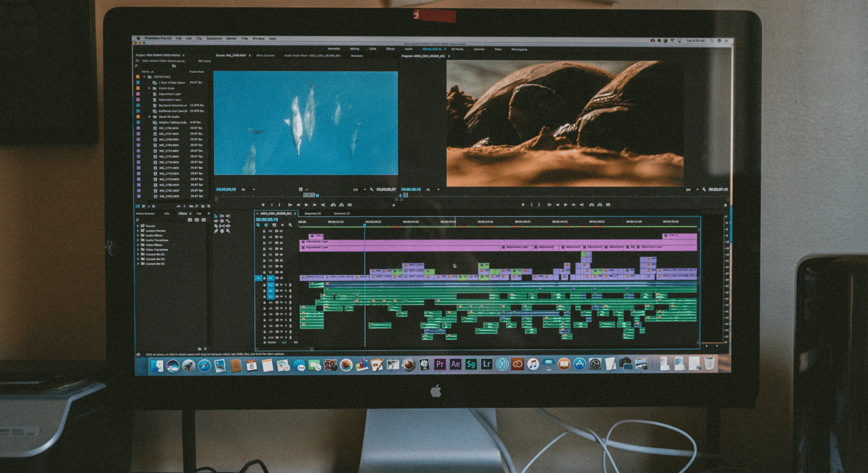Image resolution: width=868 pixels, height=473 pixels.
Task: Click the voice-over record mic on track A1
Action: [x=289, y=285]
